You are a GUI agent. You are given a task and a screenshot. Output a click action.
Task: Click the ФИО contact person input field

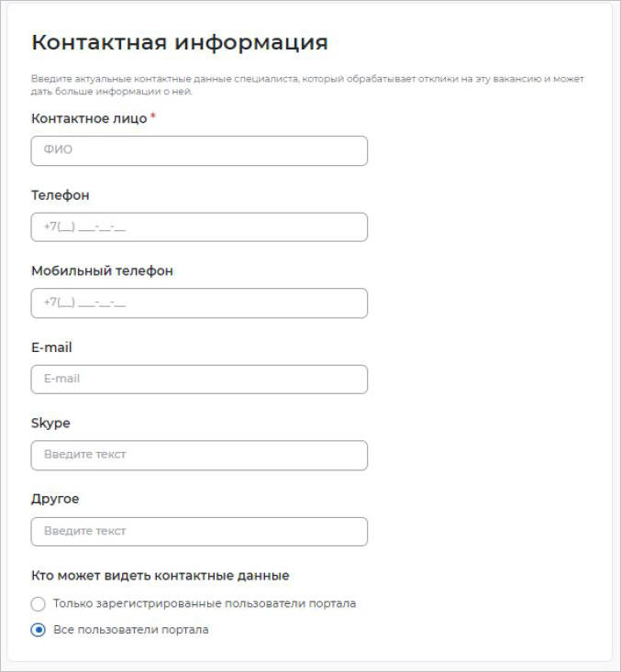(199, 151)
